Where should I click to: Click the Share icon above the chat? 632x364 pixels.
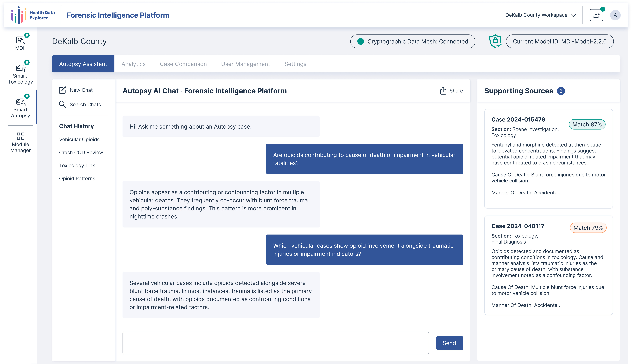coord(443,91)
